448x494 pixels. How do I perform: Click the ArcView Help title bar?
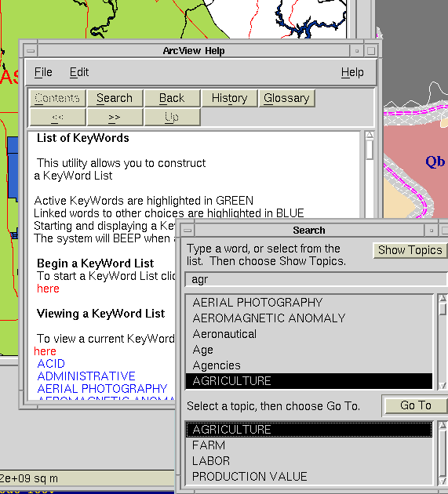[194, 51]
